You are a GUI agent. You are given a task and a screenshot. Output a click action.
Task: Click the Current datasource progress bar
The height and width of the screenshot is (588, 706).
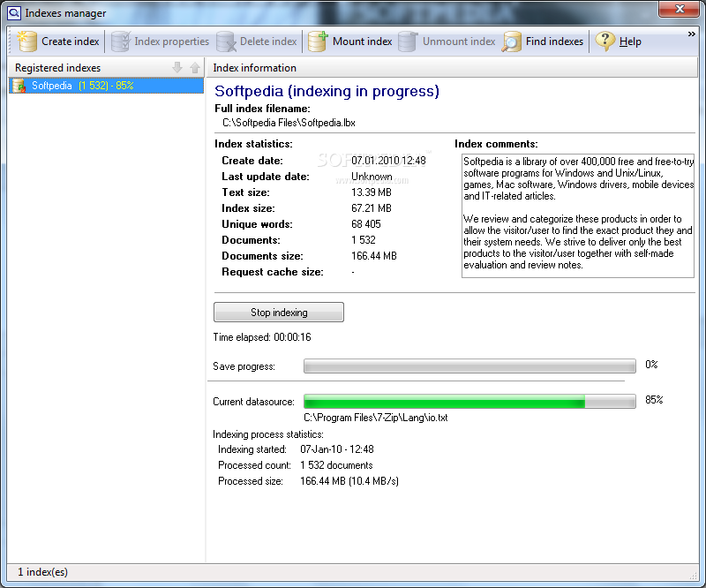(469, 401)
